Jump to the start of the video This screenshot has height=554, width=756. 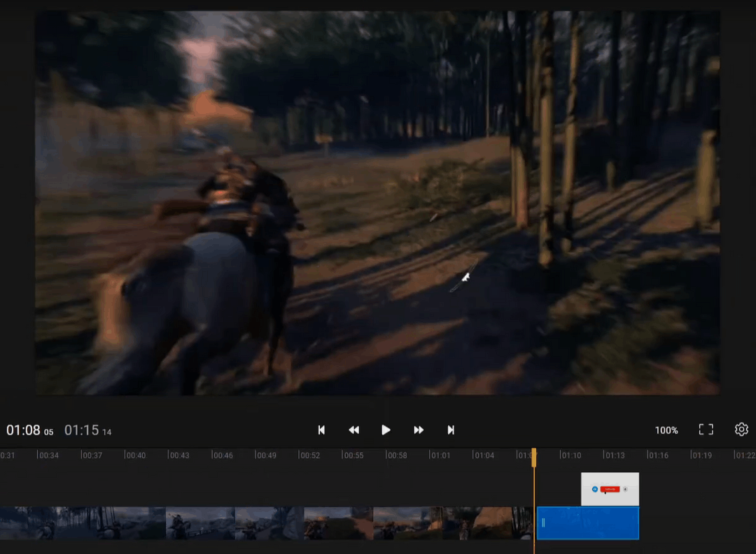321,429
